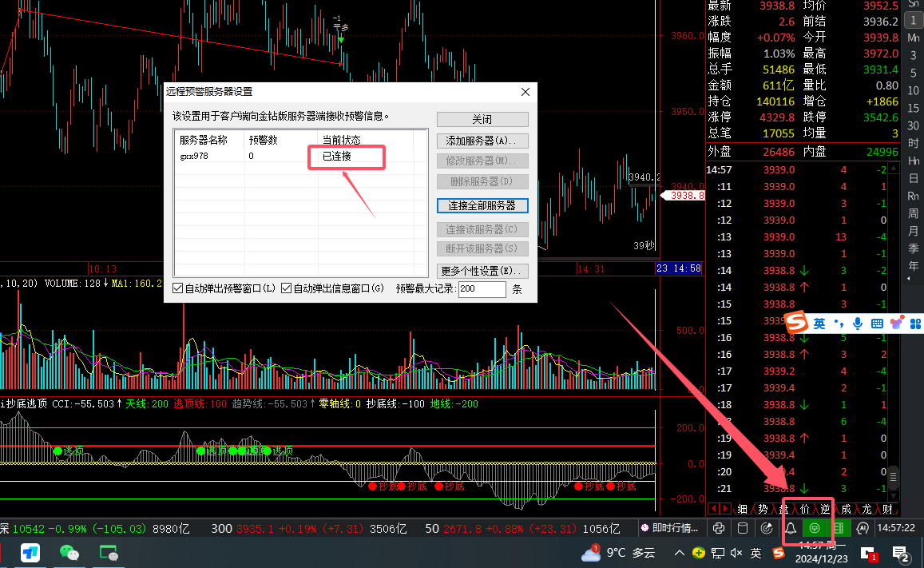Select the 5-minute period
The width and height of the screenshot is (924, 568).
pos(914,73)
